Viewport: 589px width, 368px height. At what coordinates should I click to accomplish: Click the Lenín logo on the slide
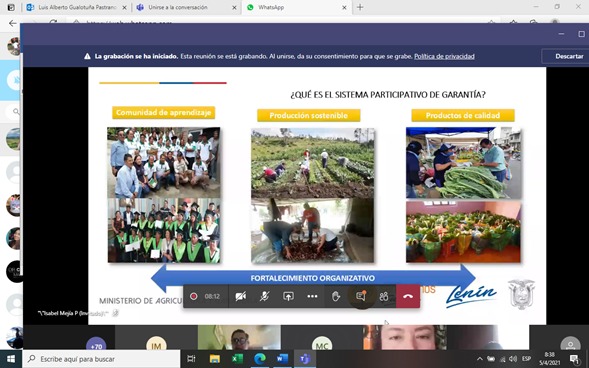471,296
